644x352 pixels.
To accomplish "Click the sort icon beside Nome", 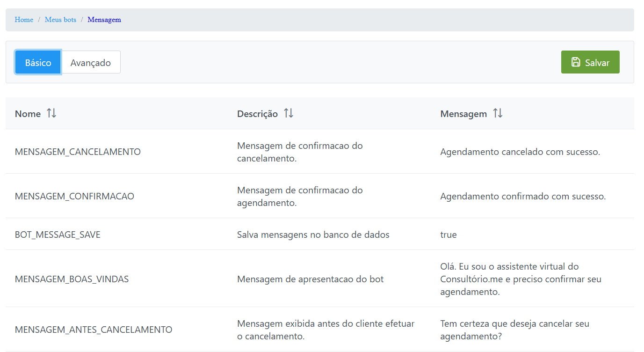I will 51,113.
